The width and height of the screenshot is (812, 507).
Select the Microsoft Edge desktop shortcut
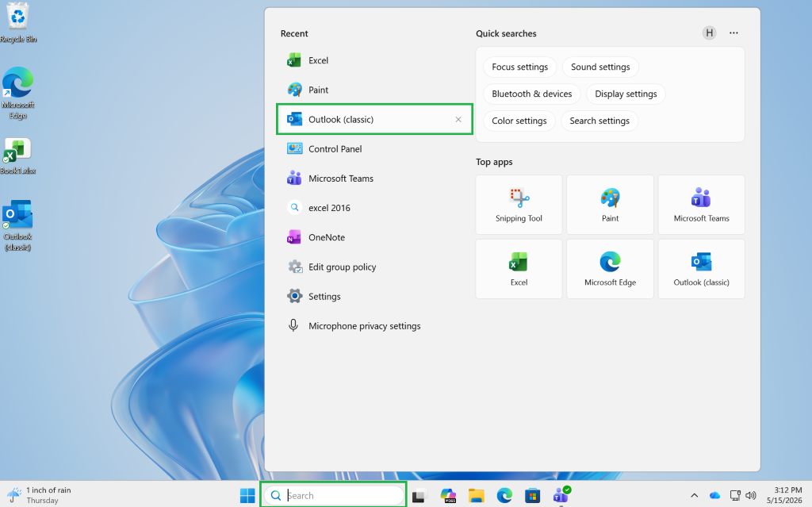[18, 94]
